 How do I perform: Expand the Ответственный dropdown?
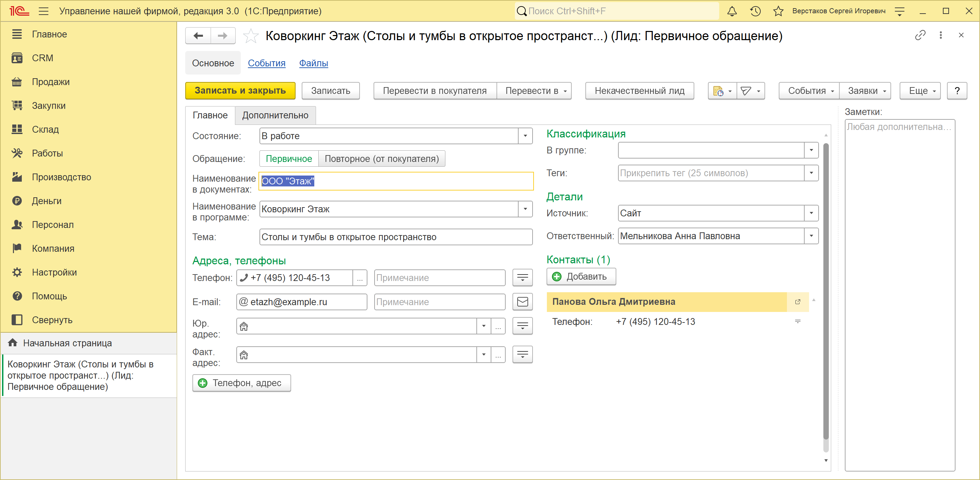tap(811, 236)
